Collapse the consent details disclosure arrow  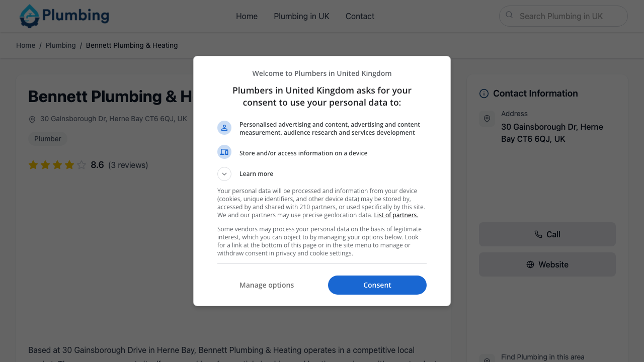(224, 173)
